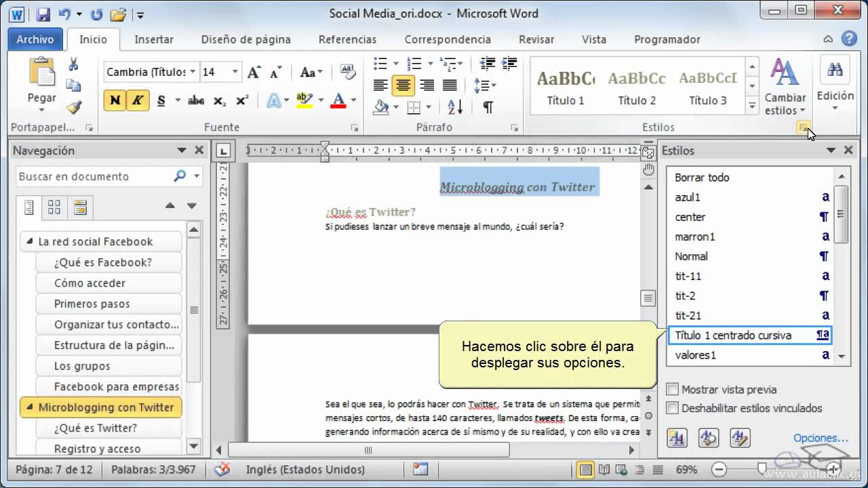Align text right in Párrafo group

tap(427, 85)
